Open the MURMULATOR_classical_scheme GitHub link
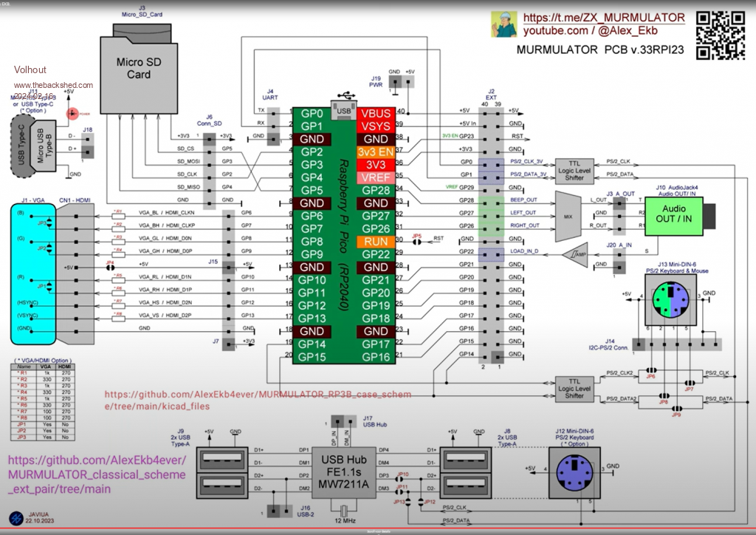Image resolution: width=756 pixels, height=535 pixels. 96,474
